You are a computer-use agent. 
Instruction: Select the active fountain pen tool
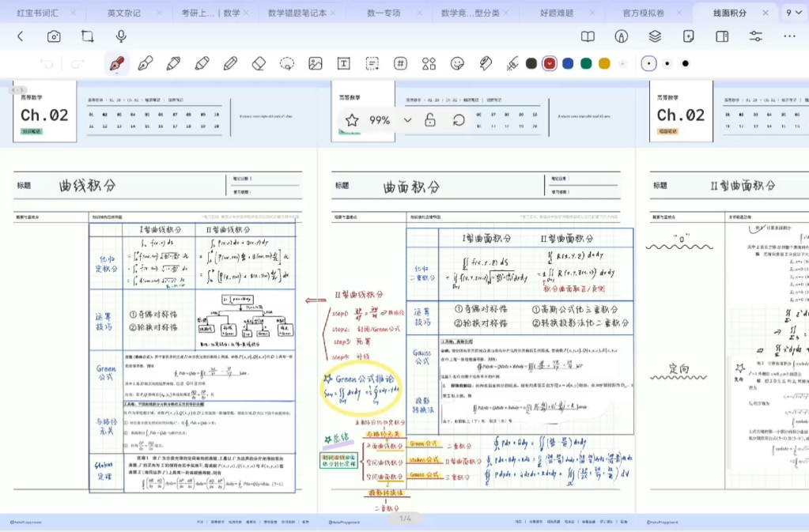[x=116, y=63]
